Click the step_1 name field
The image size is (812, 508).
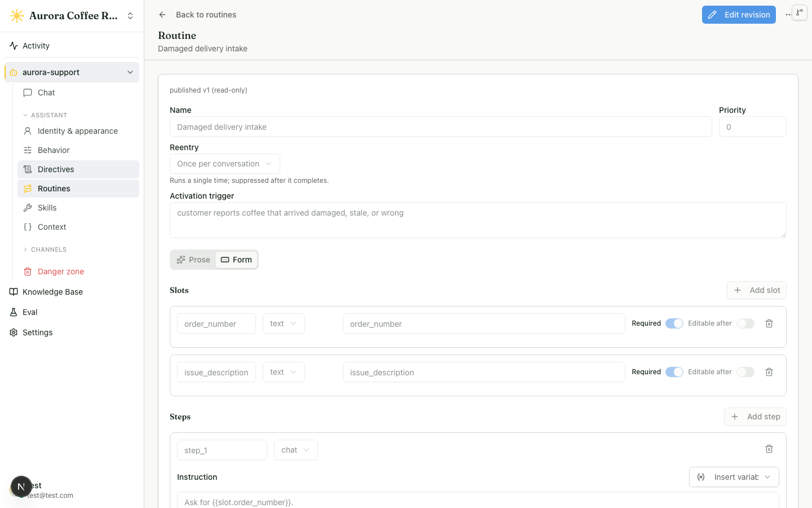click(222, 450)
